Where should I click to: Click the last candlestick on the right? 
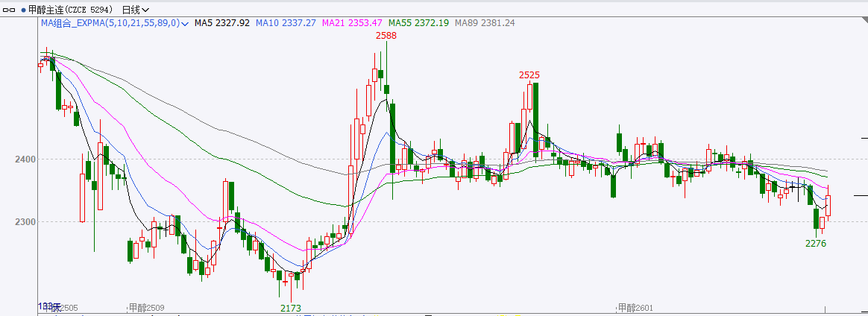pos(828,206)
